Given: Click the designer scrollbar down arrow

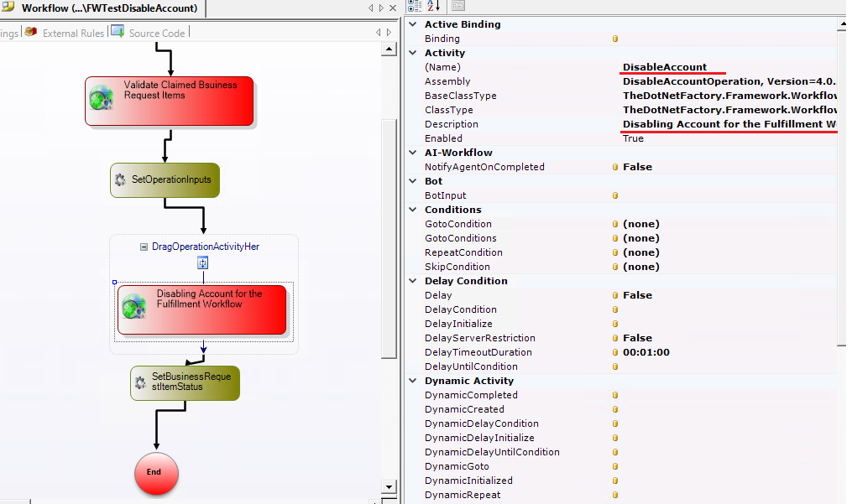Looking at the screenshot, I should (x=389, y=486).
